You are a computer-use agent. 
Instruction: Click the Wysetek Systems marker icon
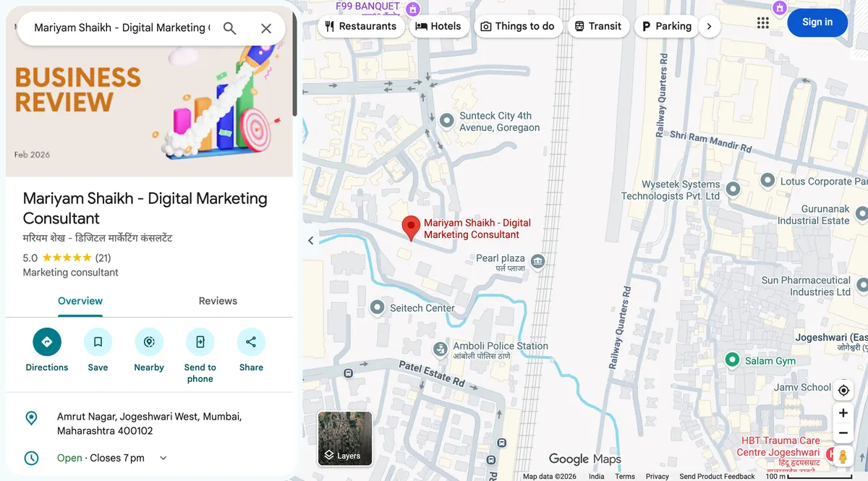coord(733,190)
